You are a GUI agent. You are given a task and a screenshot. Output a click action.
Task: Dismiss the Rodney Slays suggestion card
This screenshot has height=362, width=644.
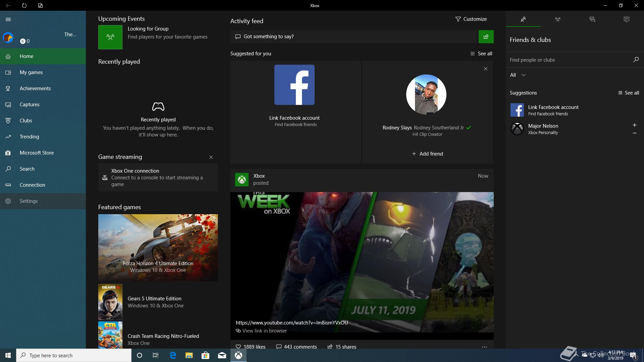point(486,69)
